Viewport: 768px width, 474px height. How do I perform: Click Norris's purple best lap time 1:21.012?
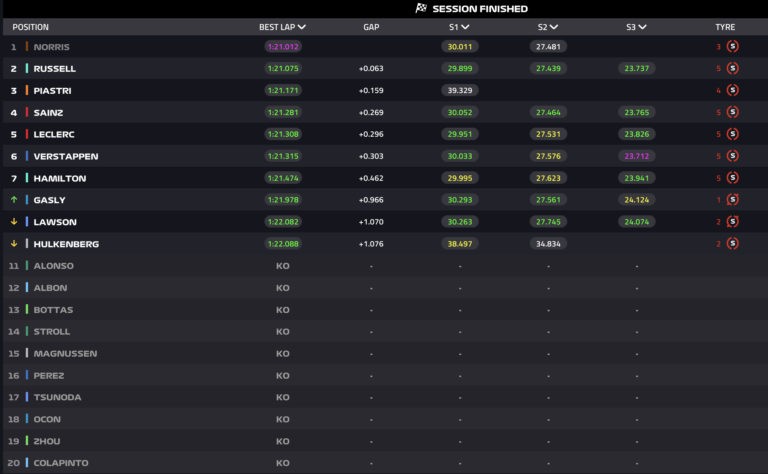[283, 46]
